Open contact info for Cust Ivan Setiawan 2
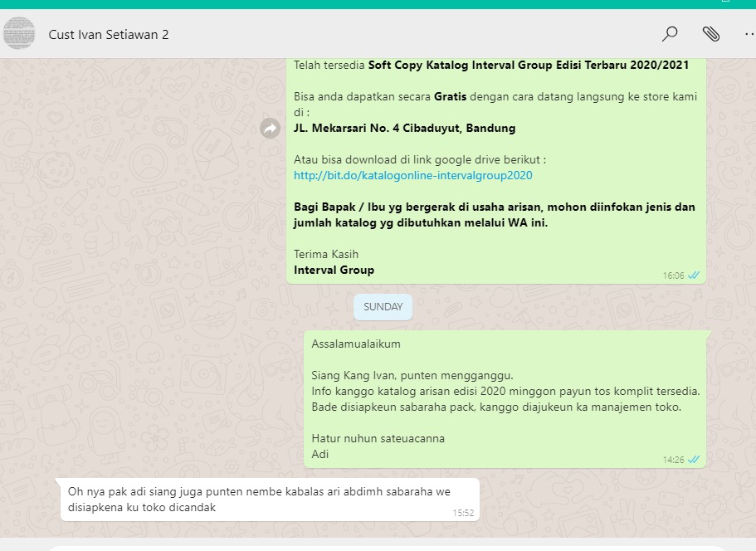756x551 pixels. (109, 35)
